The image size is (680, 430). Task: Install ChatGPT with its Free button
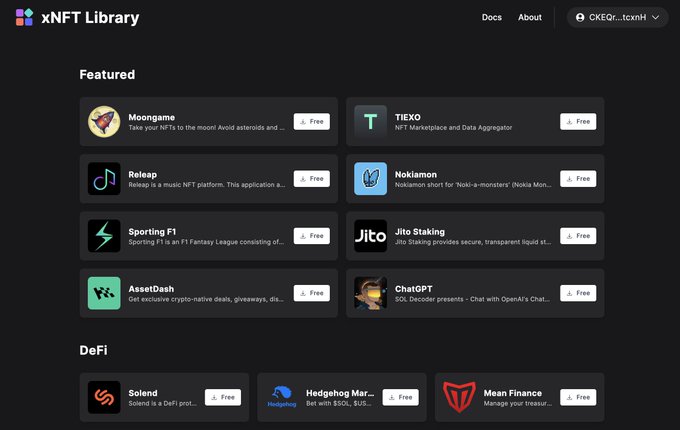(x=578, y=293)
